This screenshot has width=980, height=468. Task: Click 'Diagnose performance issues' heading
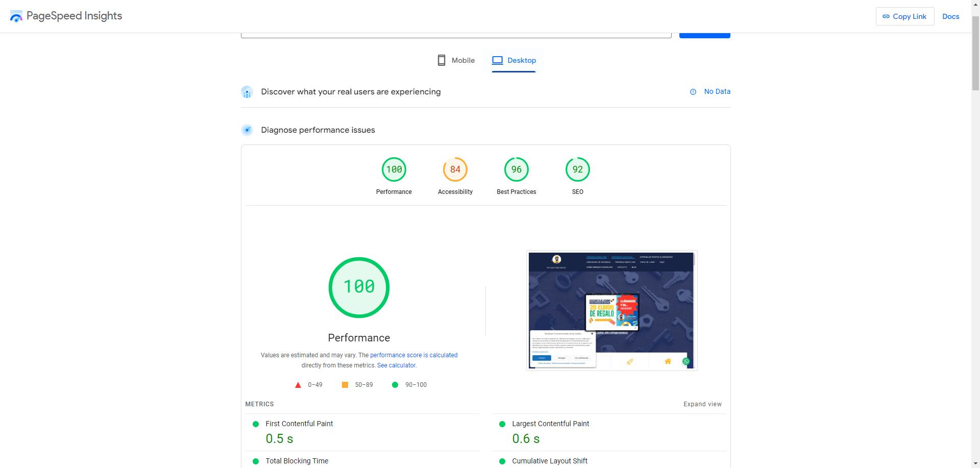coord(318,130)
